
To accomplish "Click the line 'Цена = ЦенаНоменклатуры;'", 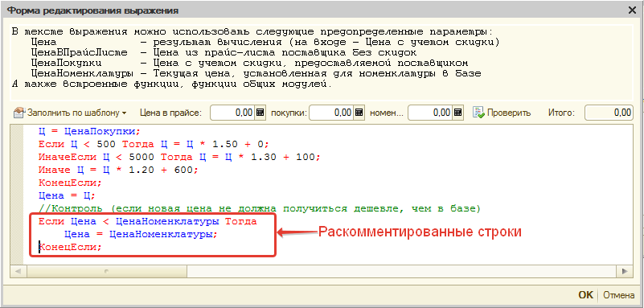I will click(x=141, y=235).
